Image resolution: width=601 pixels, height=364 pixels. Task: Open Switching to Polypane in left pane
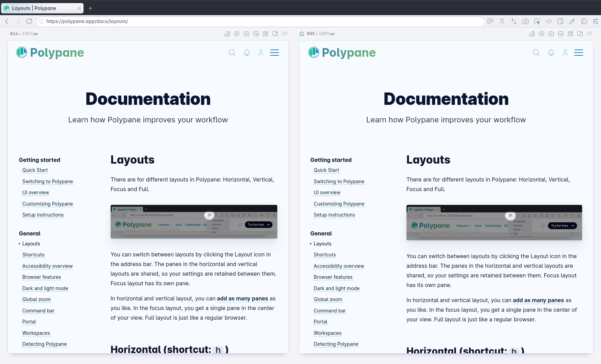pos(47,181)
